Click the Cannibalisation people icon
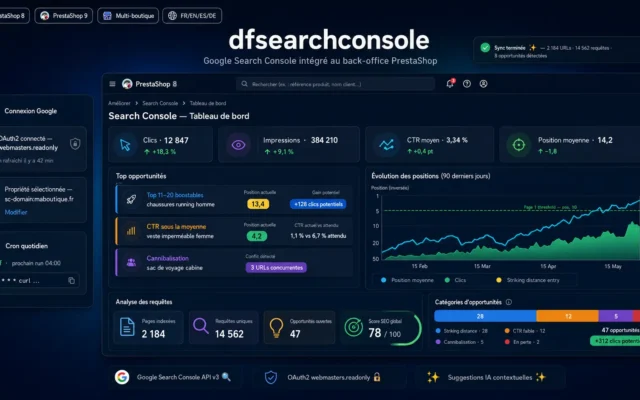The width and height of the screenshot is (640, 400). [x=131, y=262]
